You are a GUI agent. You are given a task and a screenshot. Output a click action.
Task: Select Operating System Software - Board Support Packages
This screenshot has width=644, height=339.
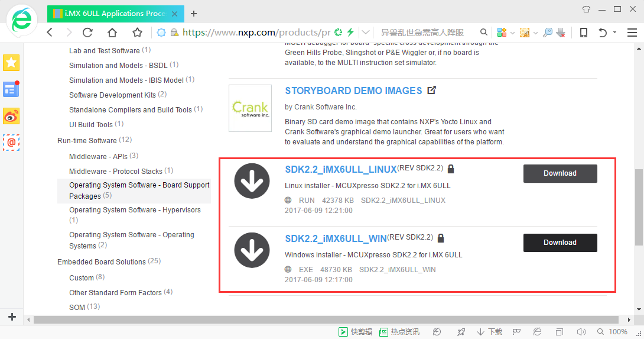coord(134,191)
